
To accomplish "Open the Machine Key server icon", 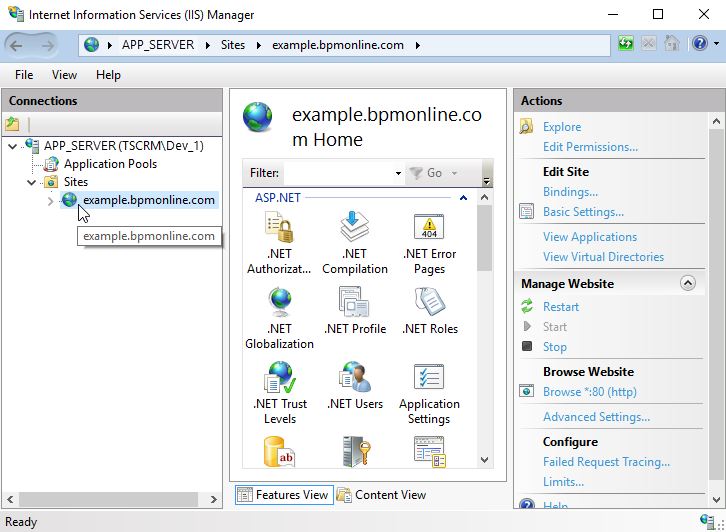I will [355, 451].
